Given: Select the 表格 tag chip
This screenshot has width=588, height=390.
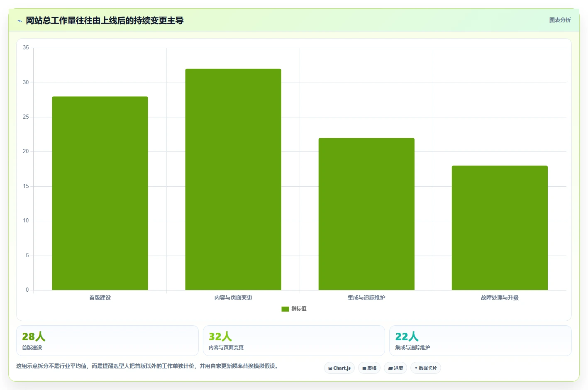Looking at the screenshot, I should [x=369, y=368].
